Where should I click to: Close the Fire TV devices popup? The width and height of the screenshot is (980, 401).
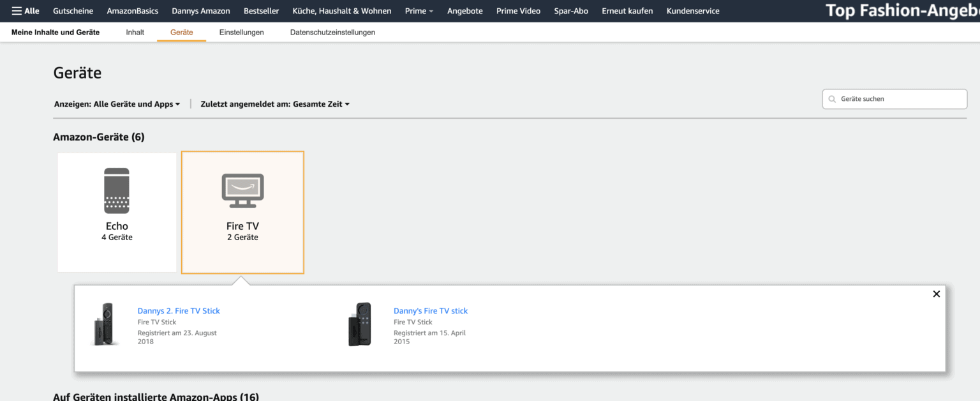click(936, 294)
